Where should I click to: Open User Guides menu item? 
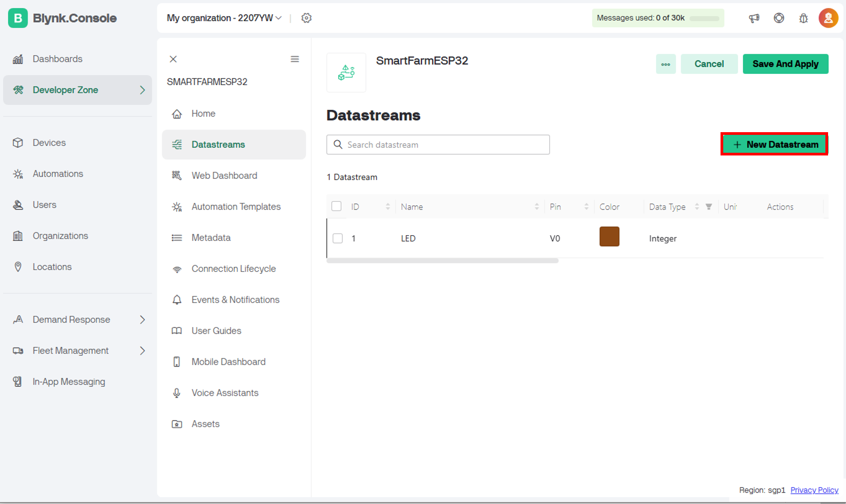(234, 331)
